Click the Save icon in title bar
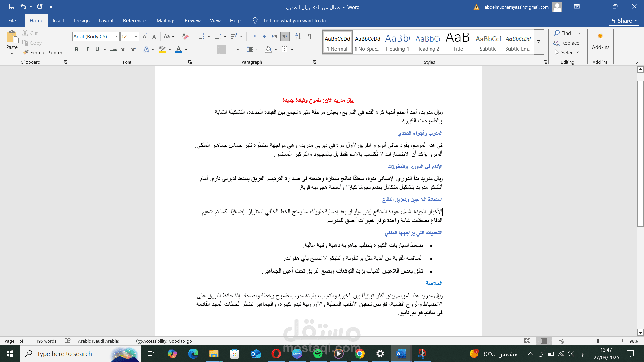The height and width of the screenshot is (362, 644). point(12,7)
